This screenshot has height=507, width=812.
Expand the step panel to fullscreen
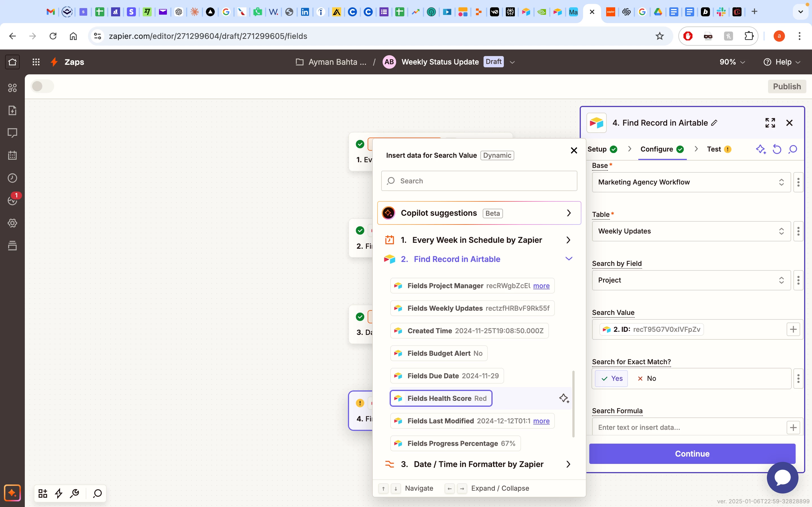click(770, 123)
